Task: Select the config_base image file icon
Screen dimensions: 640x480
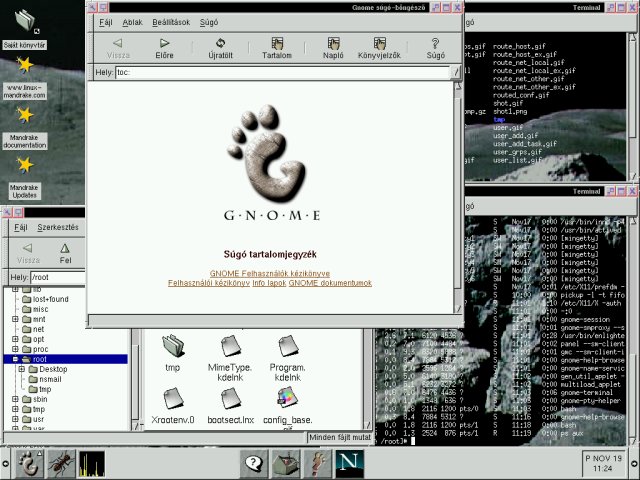Action: click(288, 398)
